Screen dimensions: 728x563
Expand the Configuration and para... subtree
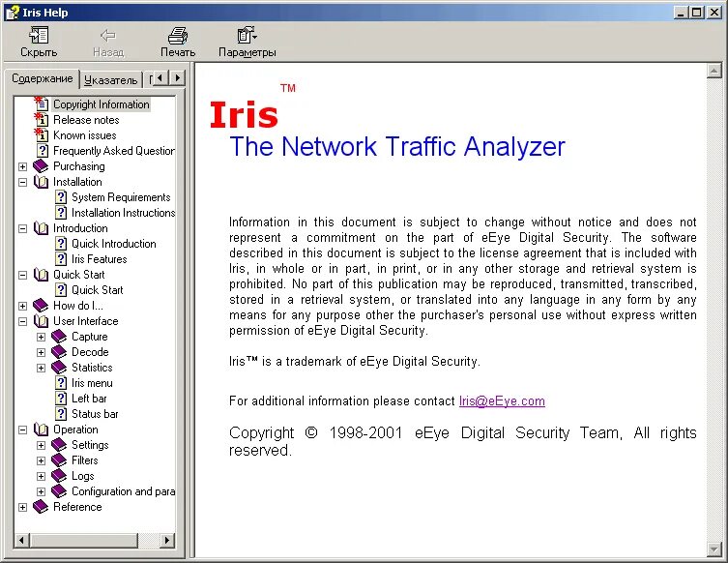click(41, 491)
